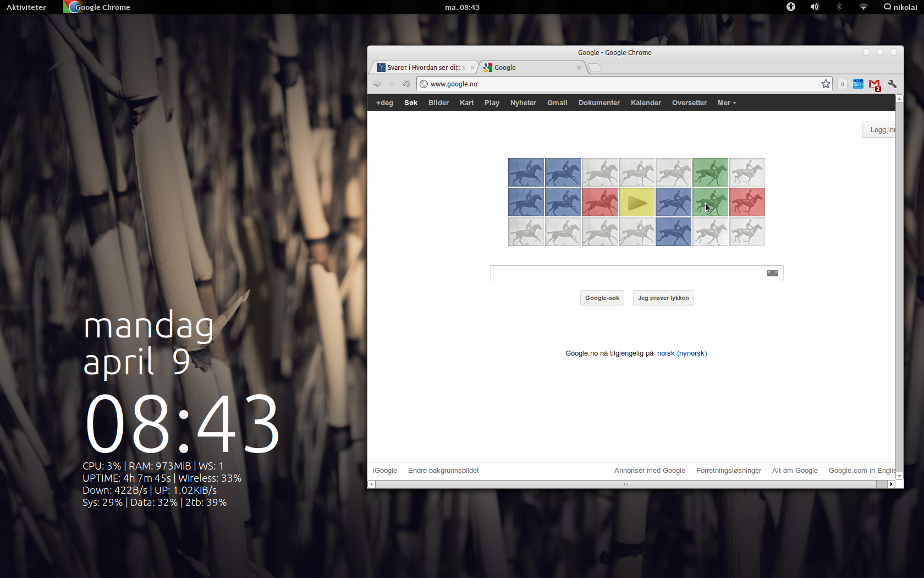This screenshot has width=924, height=578.
Task: Open Gmail in the Google bar
Action: [x=557, y=103]
